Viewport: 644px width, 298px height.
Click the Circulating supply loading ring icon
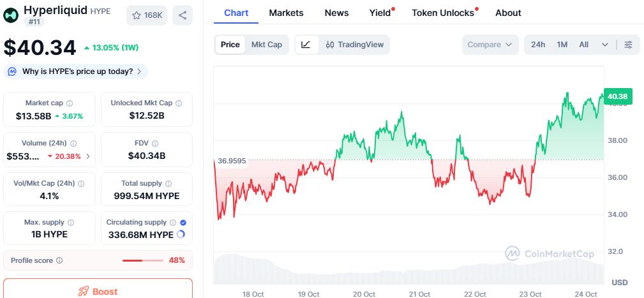[x=181, y=235]
